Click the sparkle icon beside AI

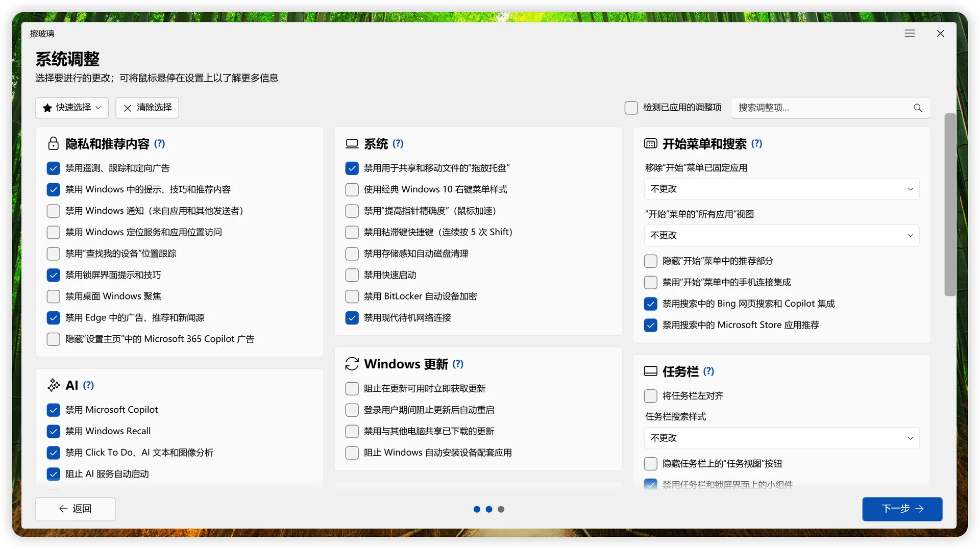[x=53, y=385]
